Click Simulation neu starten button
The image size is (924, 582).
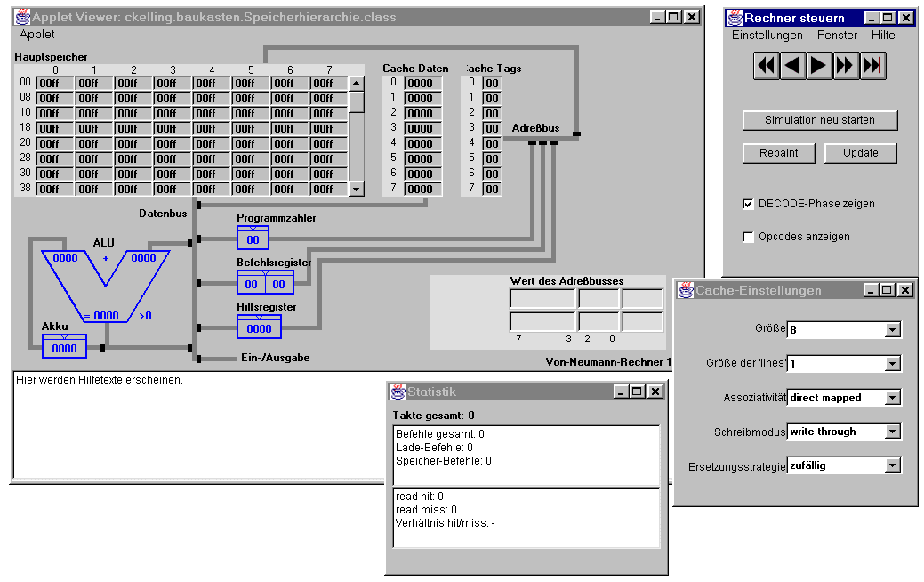820,120
